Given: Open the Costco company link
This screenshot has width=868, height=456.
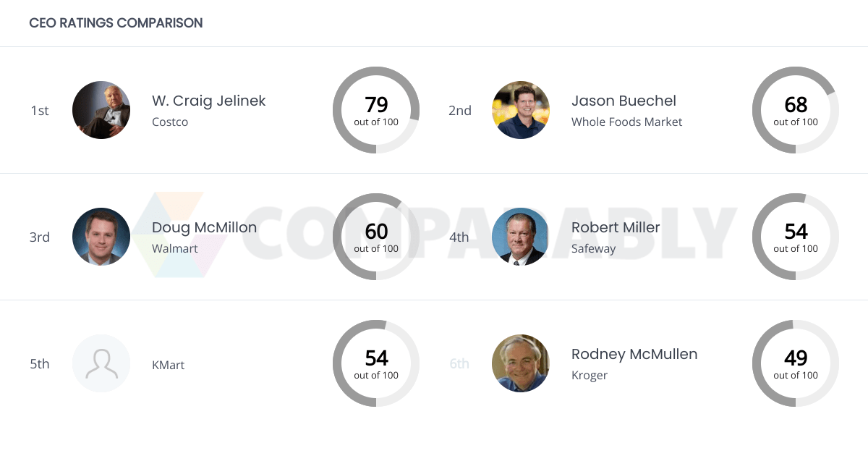Looking at the screenshot, I should [x=170, y=122].
